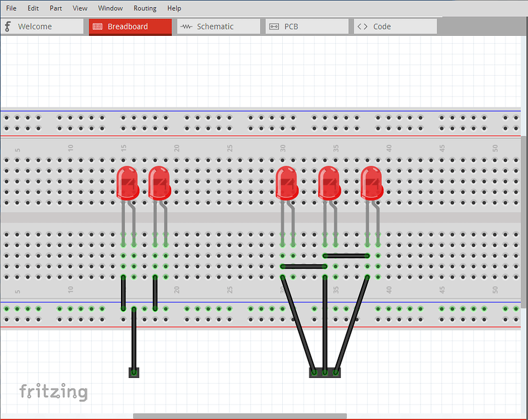The height and width of the screenshot is (420, 528).
Task: Open the Help menu
Action: pos(174,8)
